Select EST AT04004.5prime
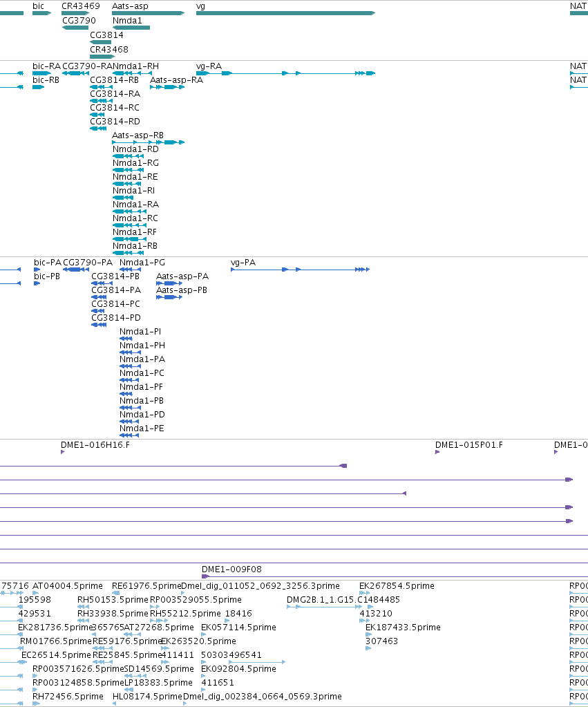The height and width of the screenshot is (707, 588). click(36, 593)
